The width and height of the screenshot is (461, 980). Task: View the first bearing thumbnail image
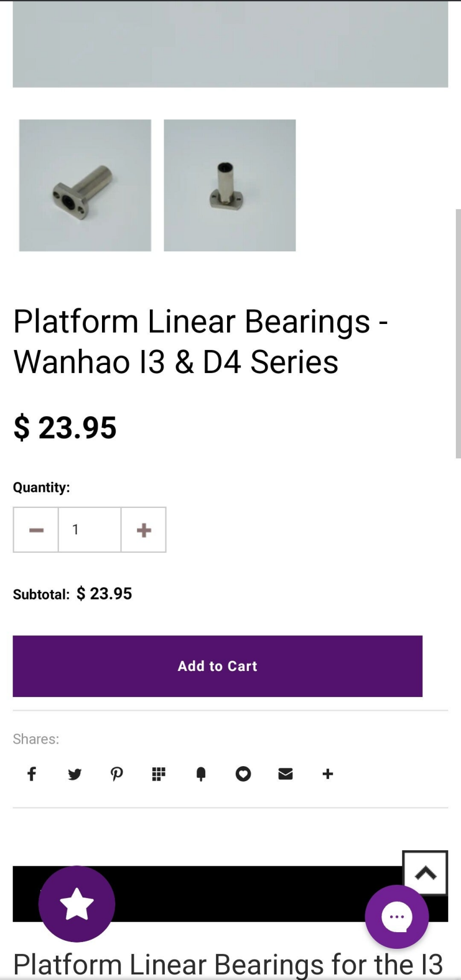[x=85, y=185]
